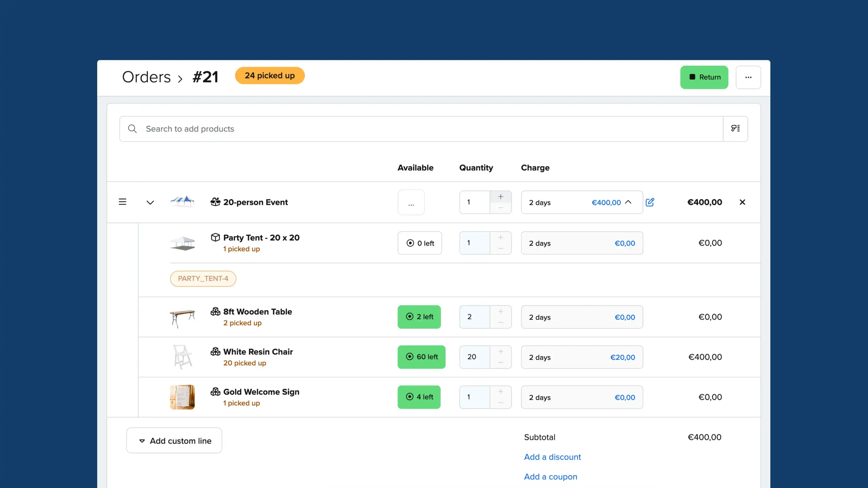Viewport: 868px width, 488px height.
Task: Collapse the 2 days pricing breakdown chevron
Action: tap(628, 202)
